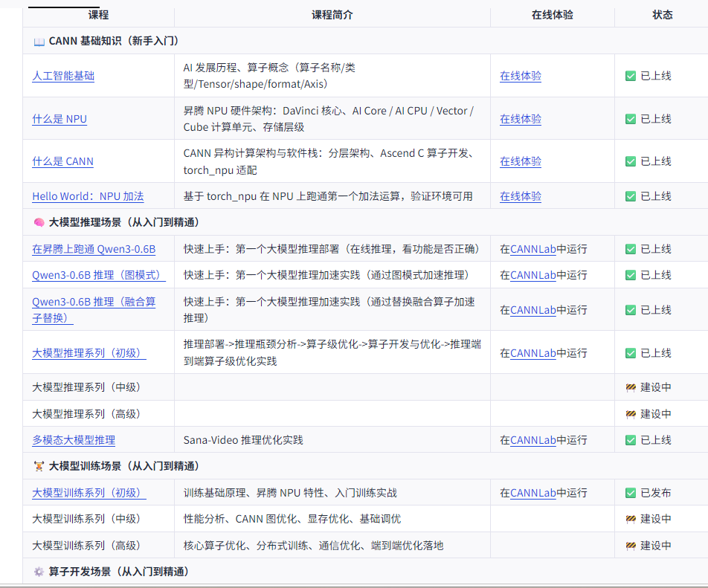Click green check icon in 什么是 NPU row

click(x=631, y=119)
